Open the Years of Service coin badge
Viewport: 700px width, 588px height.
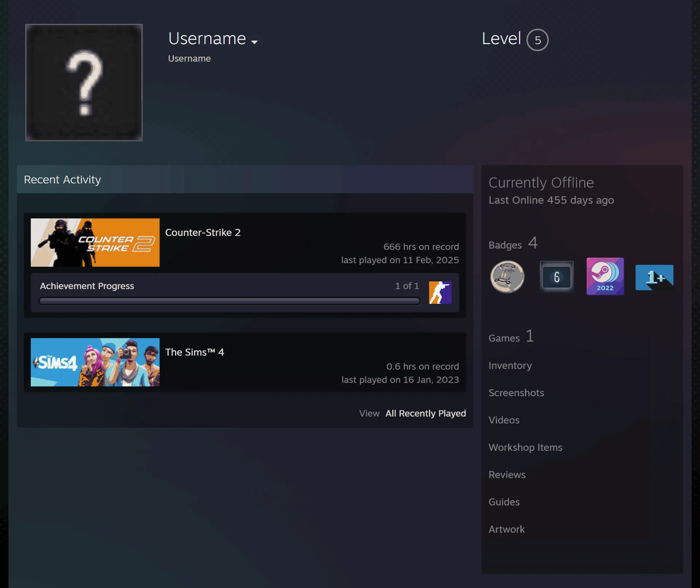point(507,277)
